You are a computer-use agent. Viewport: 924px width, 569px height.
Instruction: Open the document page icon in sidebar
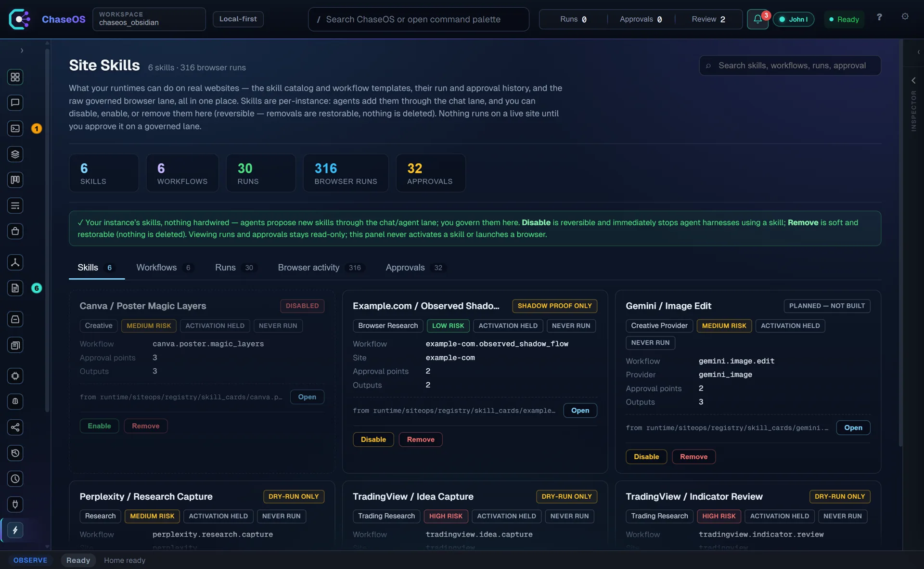(15, 288)
